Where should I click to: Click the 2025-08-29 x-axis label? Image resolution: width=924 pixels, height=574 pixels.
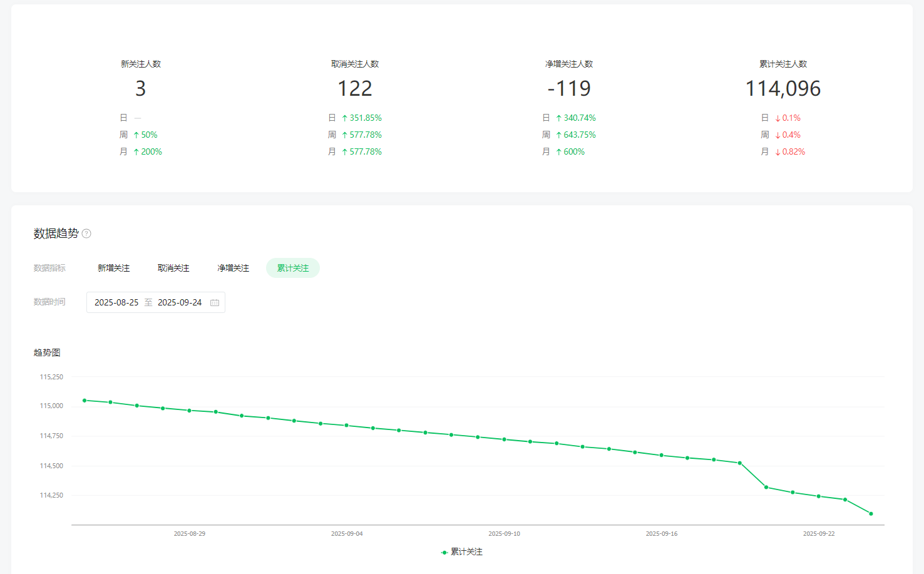[190, 534]
